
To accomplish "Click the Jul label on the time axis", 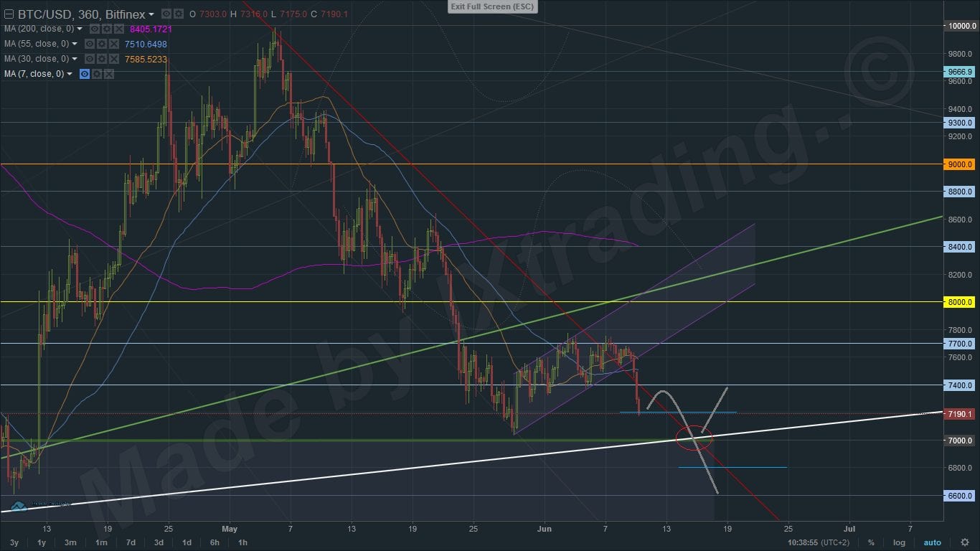I will (849, 529).
